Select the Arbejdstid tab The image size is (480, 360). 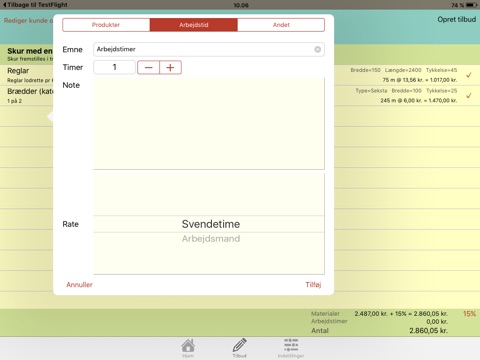[194, 25]
